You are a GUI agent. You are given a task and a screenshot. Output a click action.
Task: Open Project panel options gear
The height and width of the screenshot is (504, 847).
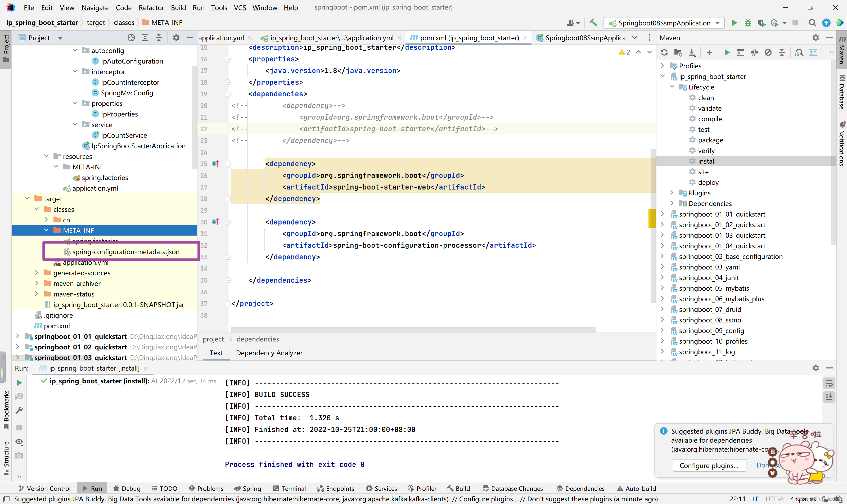(176, 38)
